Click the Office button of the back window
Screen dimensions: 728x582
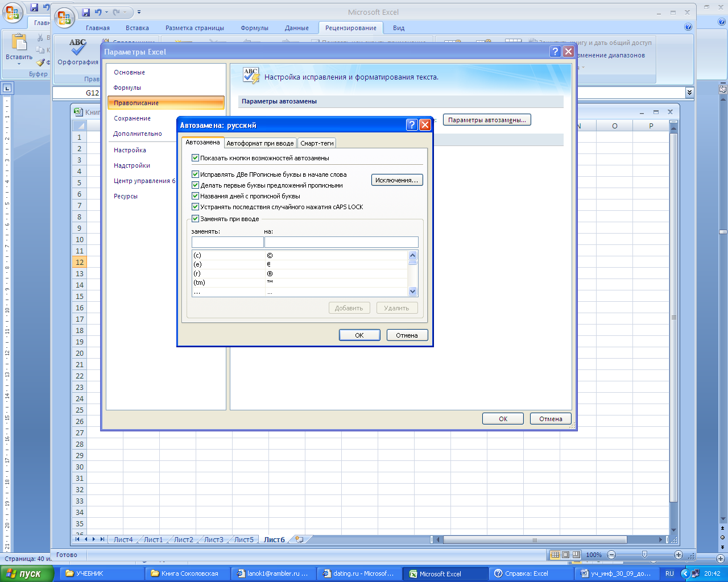click(x=11, y=13)
